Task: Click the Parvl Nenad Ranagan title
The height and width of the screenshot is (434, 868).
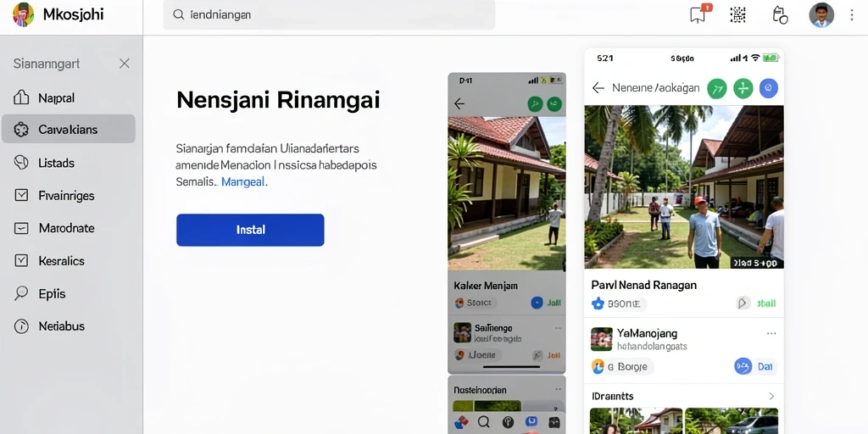Action: [644, 285]
